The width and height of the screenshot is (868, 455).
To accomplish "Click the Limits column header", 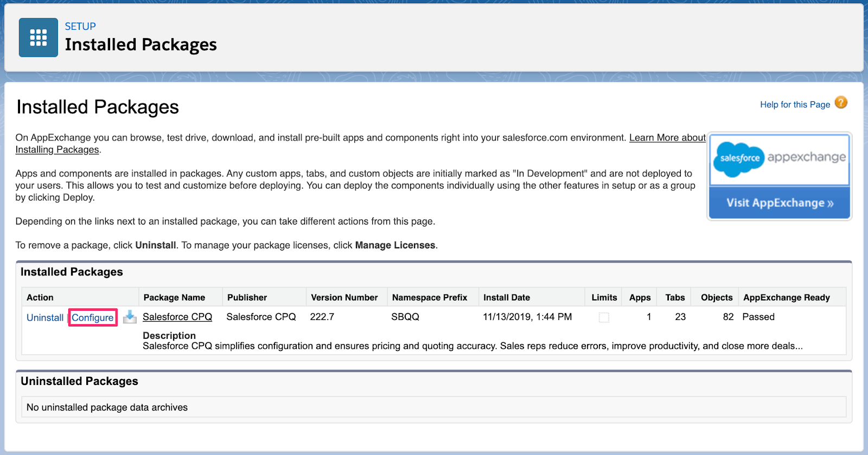I will coord(604,297).
